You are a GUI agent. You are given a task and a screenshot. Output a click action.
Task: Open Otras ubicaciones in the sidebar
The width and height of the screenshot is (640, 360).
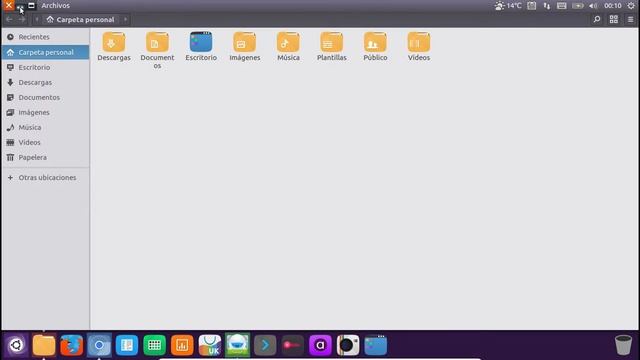coord(45,178)
